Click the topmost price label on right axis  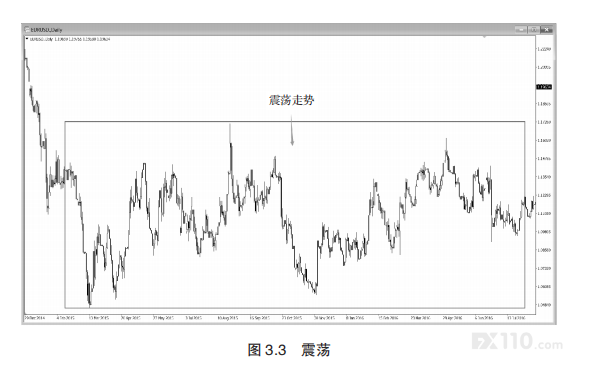point(544,49)
